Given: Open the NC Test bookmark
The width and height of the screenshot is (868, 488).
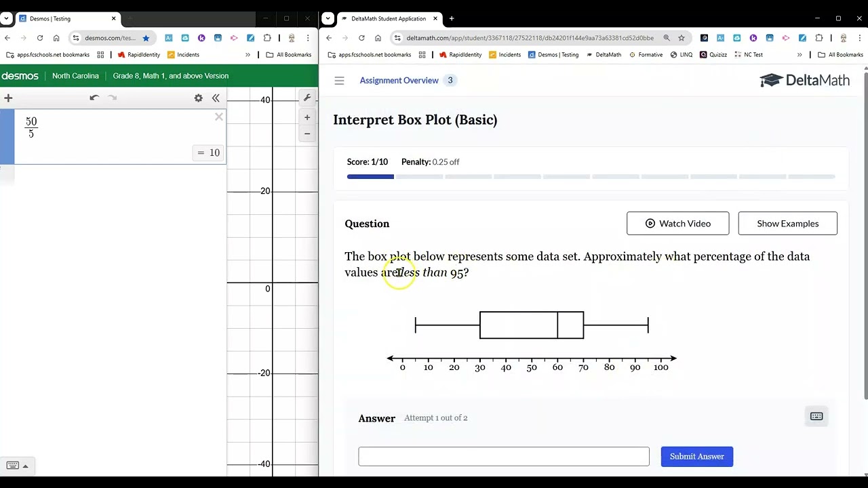Looking at the screenshot, I should tap(748, 55).
